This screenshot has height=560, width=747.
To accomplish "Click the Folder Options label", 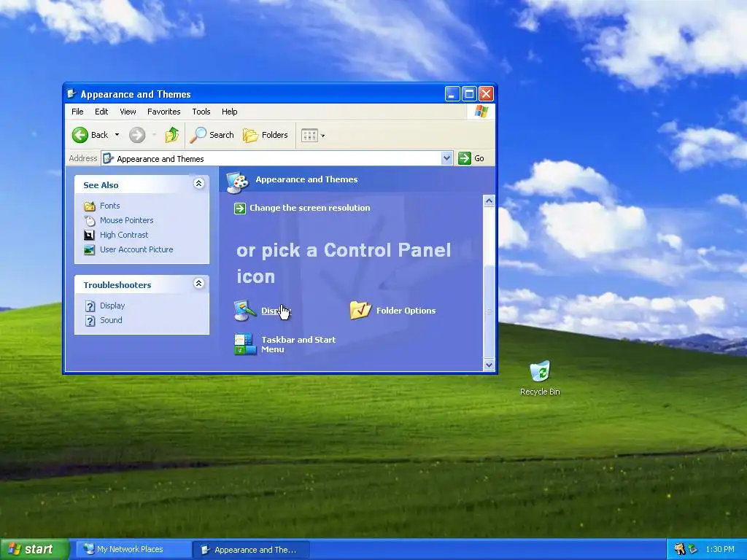I will tap(406, 311).
